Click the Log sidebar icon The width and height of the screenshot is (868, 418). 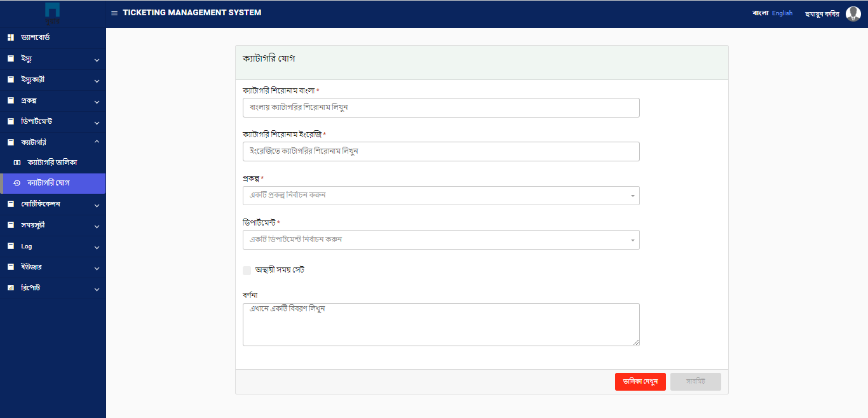(x=10, y=246)
